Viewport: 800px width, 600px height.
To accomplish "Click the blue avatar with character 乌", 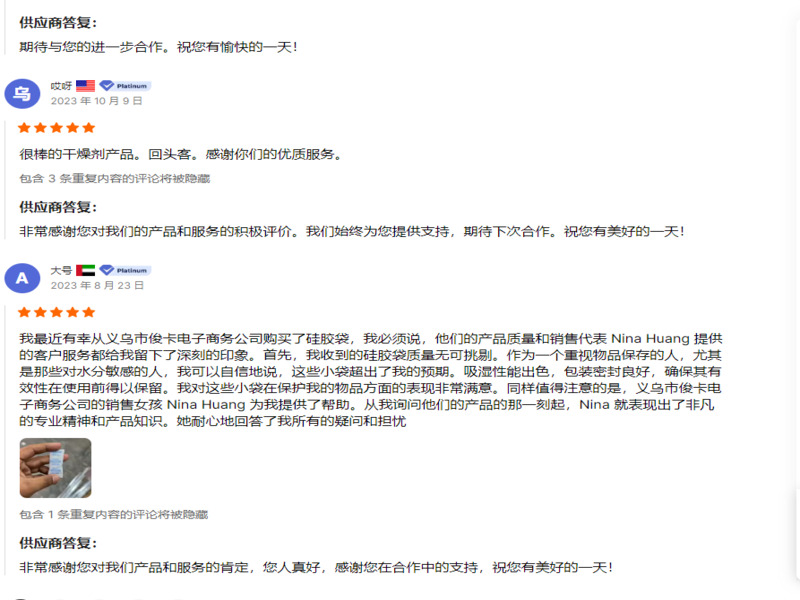I will (22, 93).
